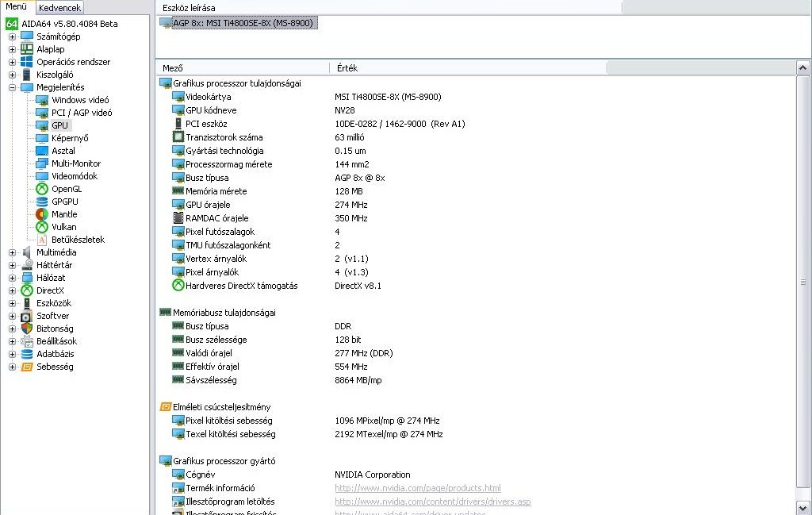Expand the Számítógép tree node

pos(12,37)
